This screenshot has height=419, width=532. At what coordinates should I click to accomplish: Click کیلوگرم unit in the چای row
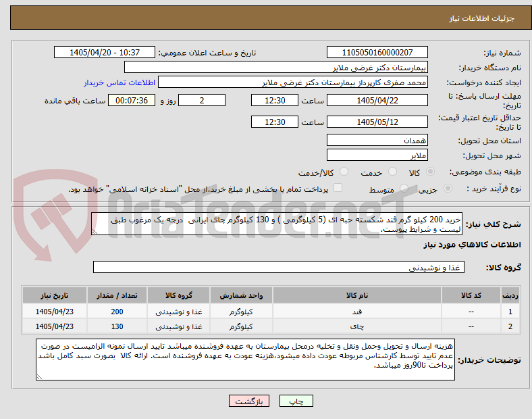click(241, 326)
